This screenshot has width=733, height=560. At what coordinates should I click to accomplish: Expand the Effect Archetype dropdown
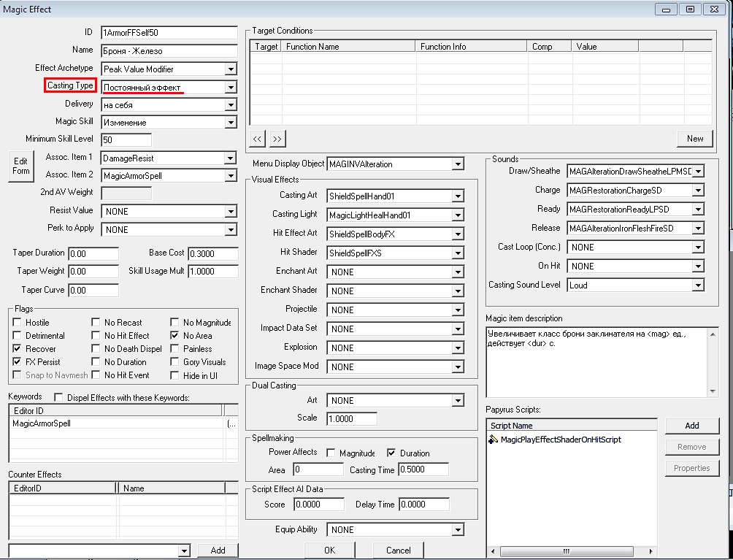231,69
